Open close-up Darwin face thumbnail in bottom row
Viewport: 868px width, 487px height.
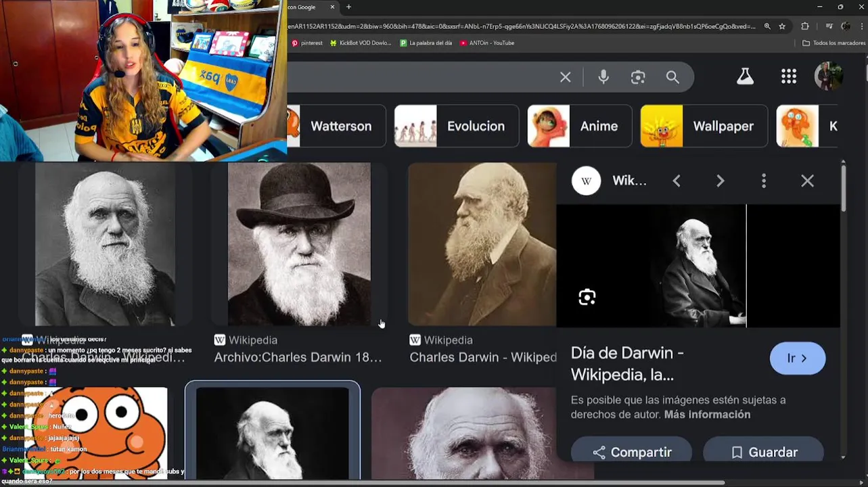(464, 433)
